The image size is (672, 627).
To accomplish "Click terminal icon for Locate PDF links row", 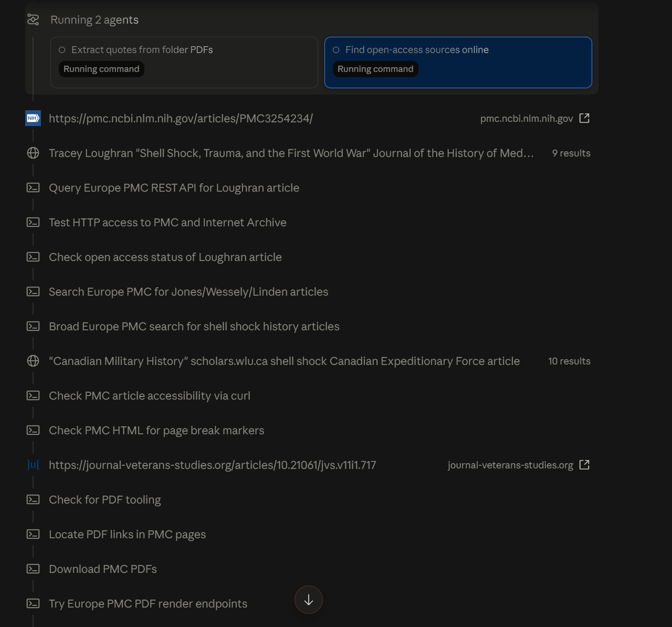I will tap(33, 534).
